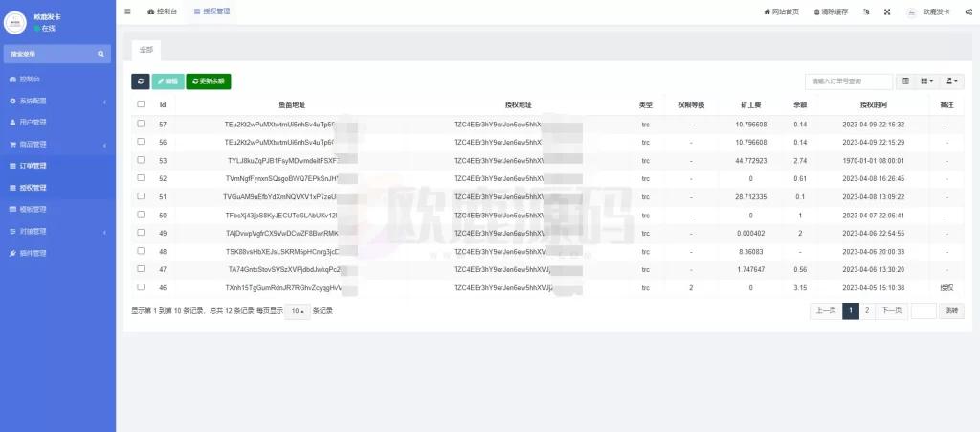Check the row with Id 46
The width and height of the screenshot is (980, 432).
point(141,287)
